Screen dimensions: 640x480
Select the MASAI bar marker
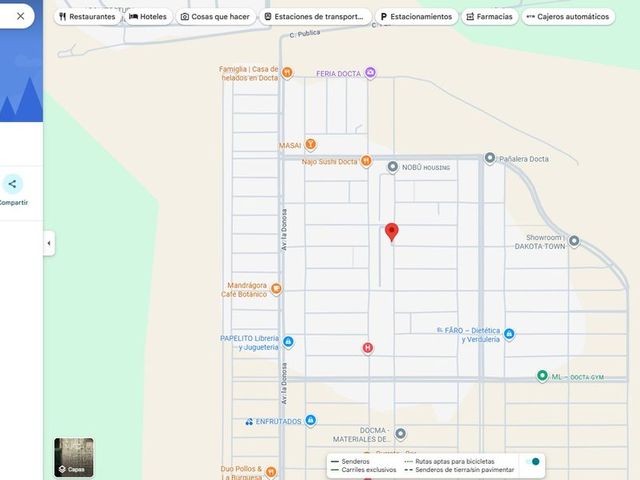[311, 144]
